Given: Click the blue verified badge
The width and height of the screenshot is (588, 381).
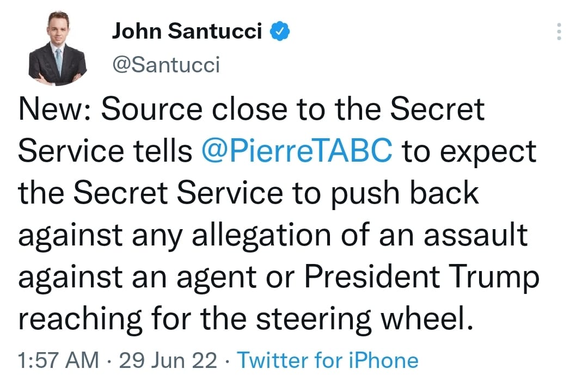Looking at the screenshot, I should [x=280, y=32].
